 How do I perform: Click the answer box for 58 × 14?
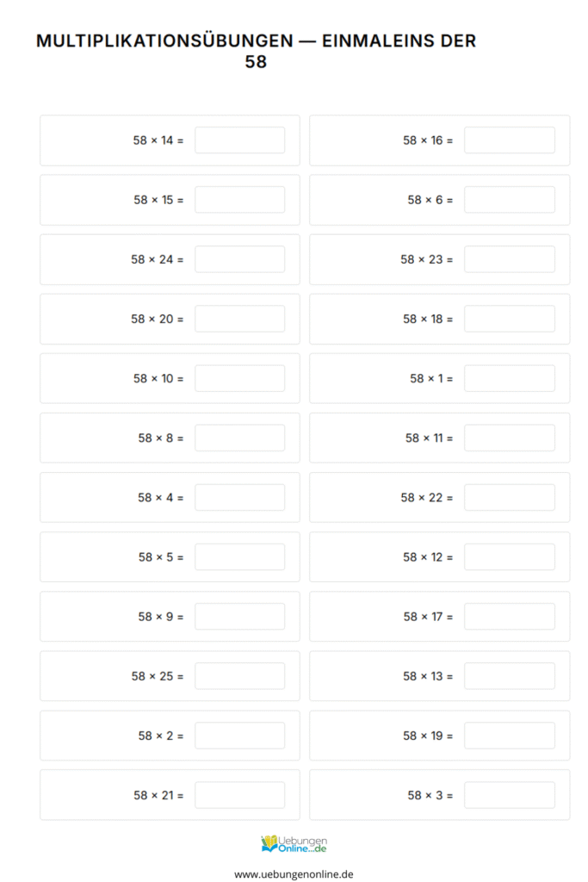(239, 140)
